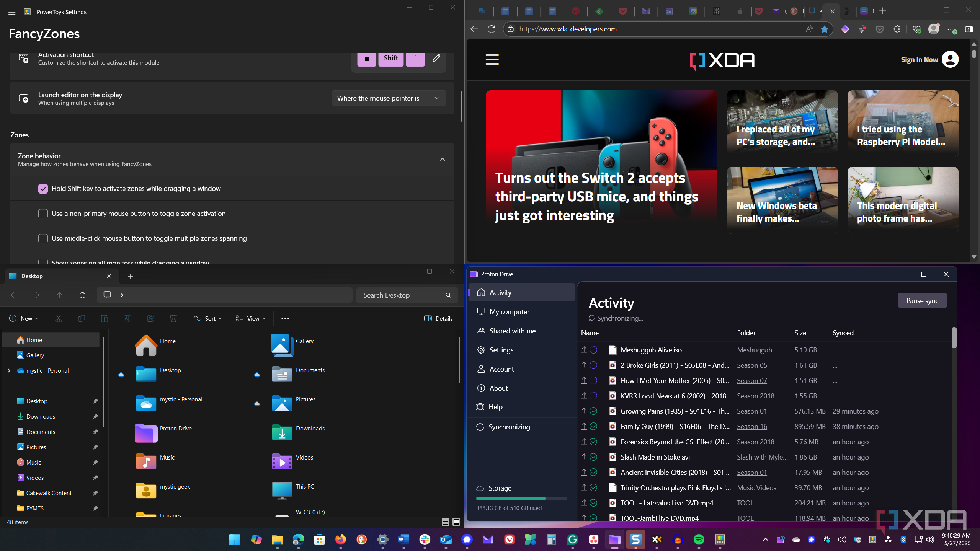The width and height of the screenshot is (980, 551).
Task: Open the Music Videos folder link
Action: [756, 487]
